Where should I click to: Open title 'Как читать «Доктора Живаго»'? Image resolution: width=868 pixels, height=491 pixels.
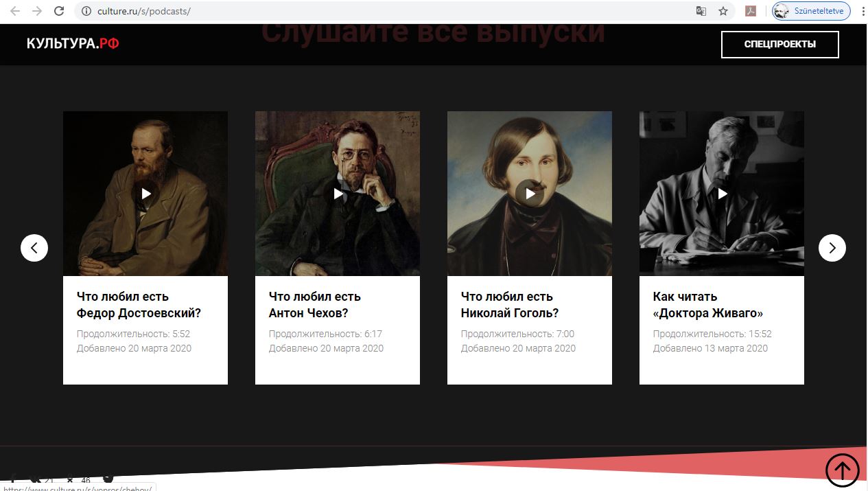pos(708,305)
